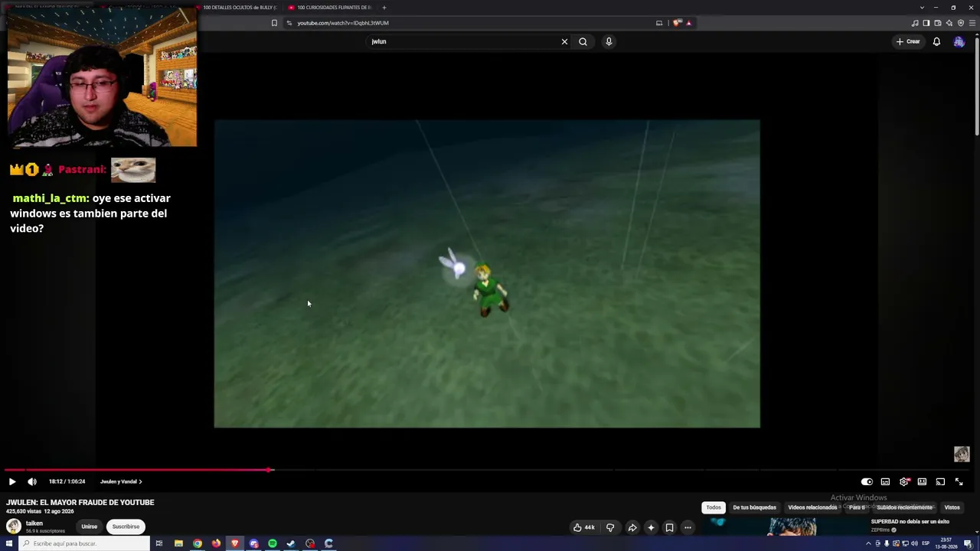Image resolution: width=980 pixels, height=551 pixels.
Task: Expand the 'Jwulen y Vandal' chapter
Action: 121,481
